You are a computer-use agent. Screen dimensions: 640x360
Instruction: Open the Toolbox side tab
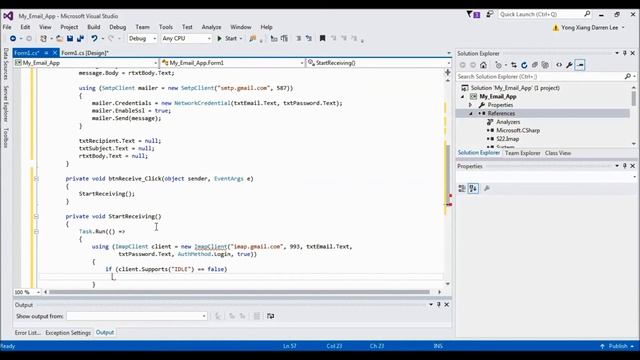click(6, 138)
